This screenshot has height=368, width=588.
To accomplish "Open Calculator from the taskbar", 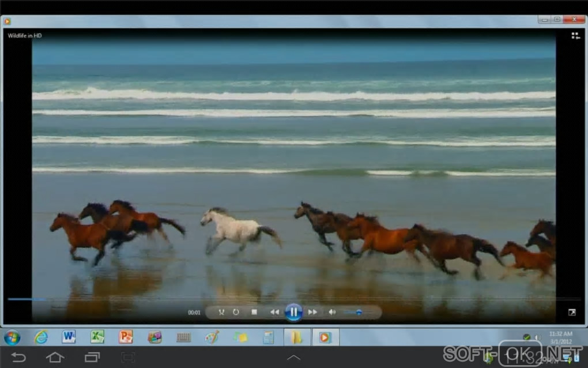I will [x=269, y=337].
